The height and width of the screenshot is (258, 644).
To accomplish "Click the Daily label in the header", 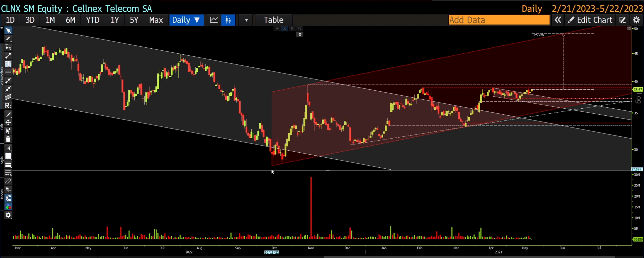I will tap(532, 9).
